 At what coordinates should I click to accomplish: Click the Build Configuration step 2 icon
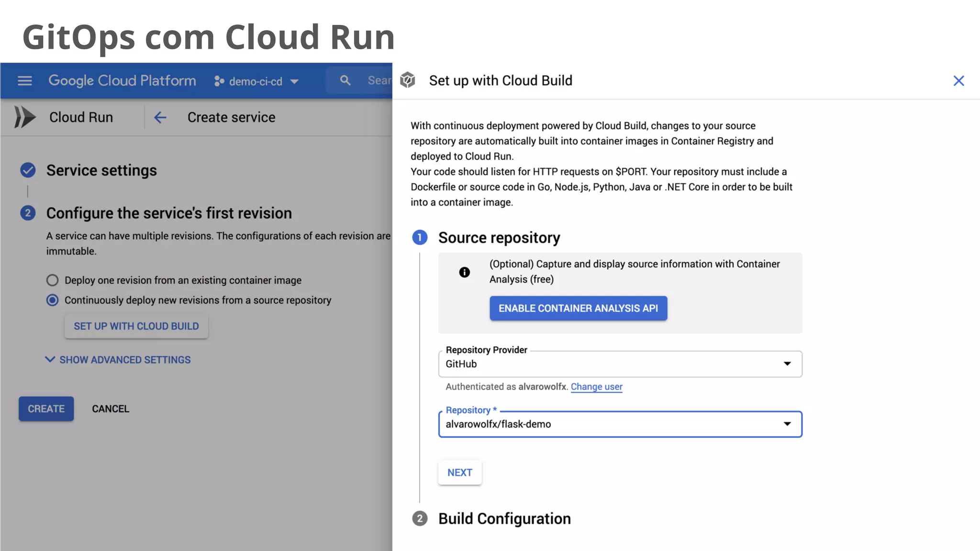click(x=420, y=518)
